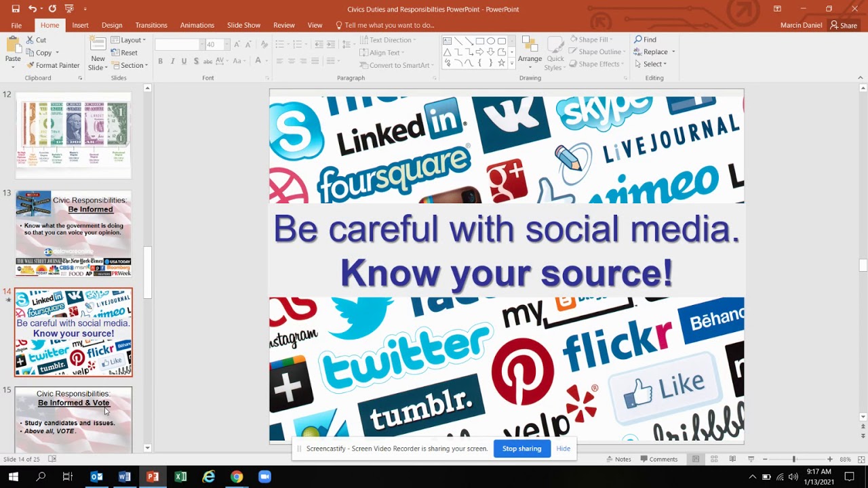Cut the selection

pos(37,40)
